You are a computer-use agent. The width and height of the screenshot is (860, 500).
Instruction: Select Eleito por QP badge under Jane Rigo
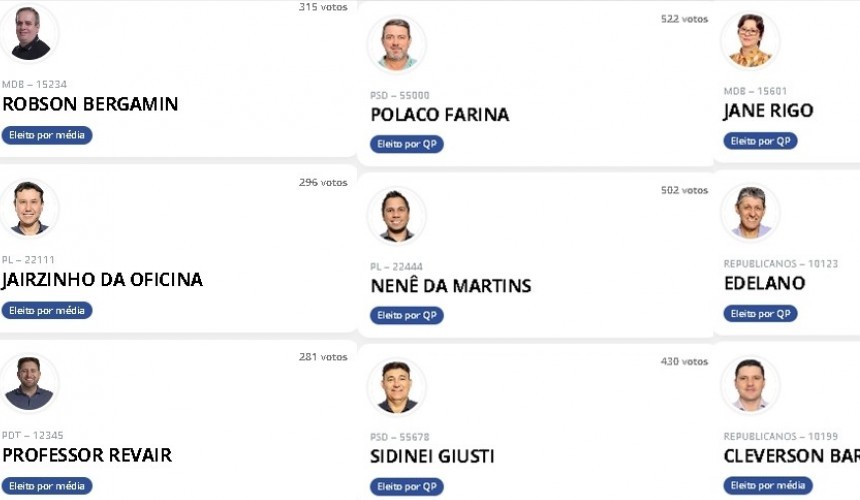point(760,141)
